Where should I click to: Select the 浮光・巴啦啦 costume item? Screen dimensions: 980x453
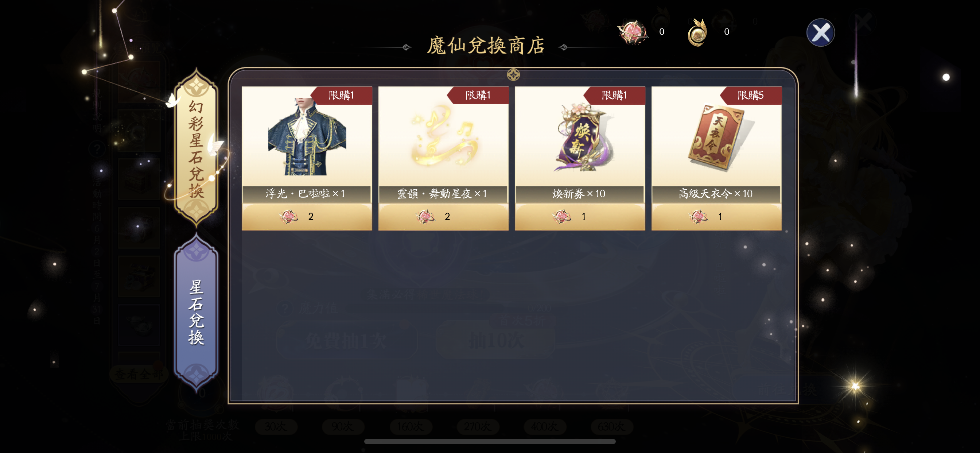click(x=307, y=136)
